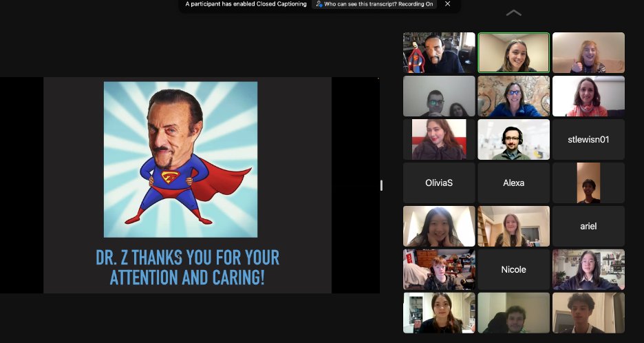Select the tile of participant resting chin on hands

439,226
